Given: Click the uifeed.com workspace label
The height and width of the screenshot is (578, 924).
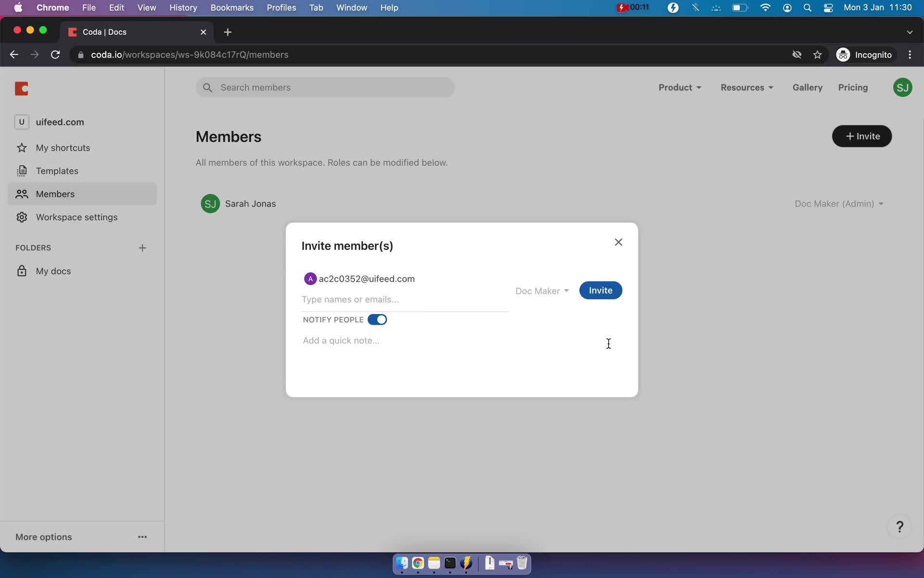Looking at the screenshot, I should click(60, 122).
